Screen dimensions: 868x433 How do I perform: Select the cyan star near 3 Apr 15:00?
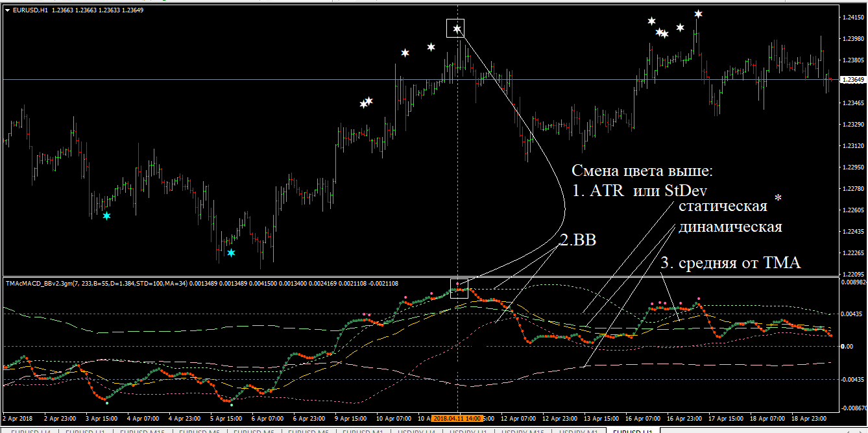tap(106, 216)
